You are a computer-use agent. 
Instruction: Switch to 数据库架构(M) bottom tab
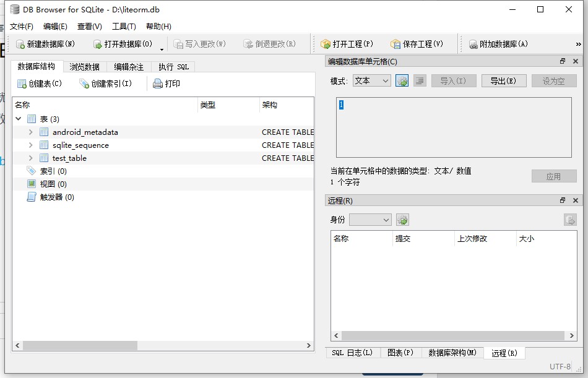coord(452,353)
